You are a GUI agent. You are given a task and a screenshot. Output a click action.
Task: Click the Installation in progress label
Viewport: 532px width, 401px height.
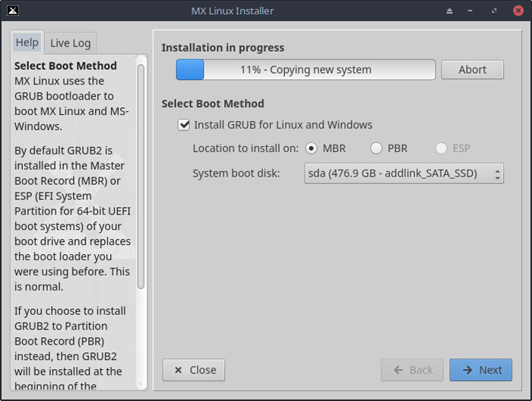tap(223, 48)
